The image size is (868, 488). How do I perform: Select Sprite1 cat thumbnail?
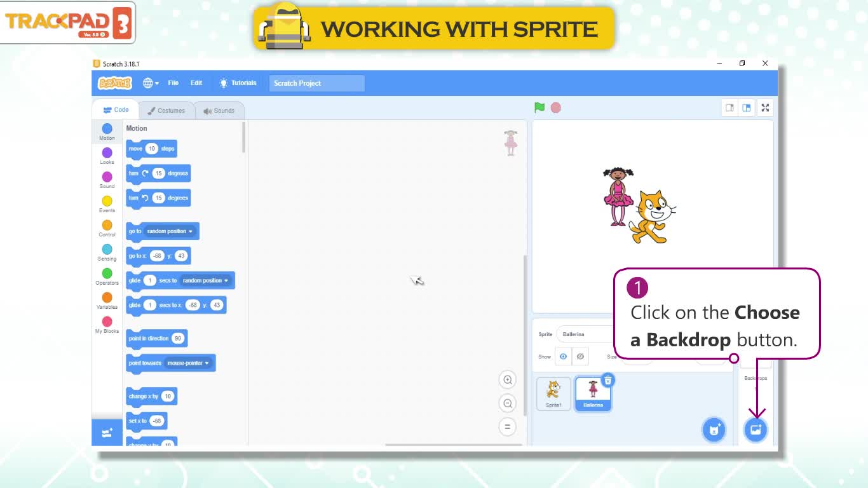[x=553, y=394]
